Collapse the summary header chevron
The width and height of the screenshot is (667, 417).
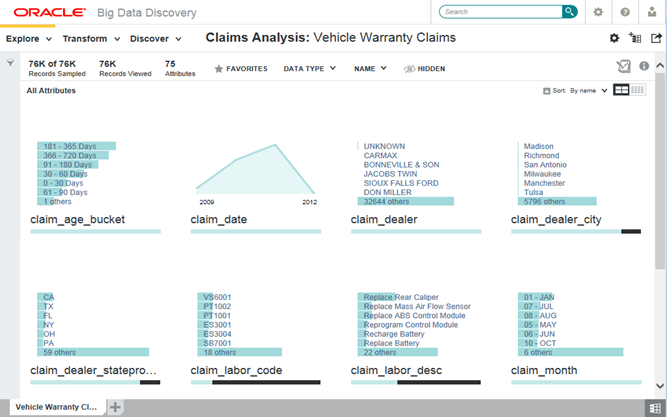pyautogui.click(x=660, y=66)
